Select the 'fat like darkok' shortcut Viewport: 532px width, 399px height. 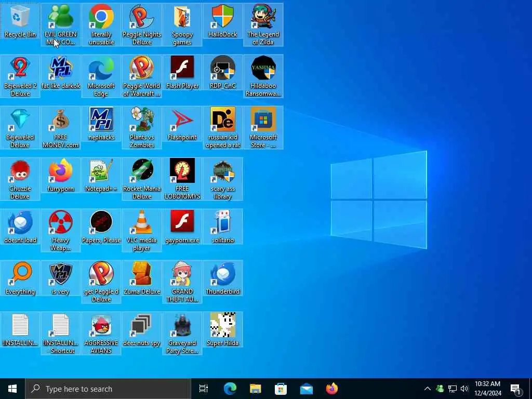[x=60, y=73]
